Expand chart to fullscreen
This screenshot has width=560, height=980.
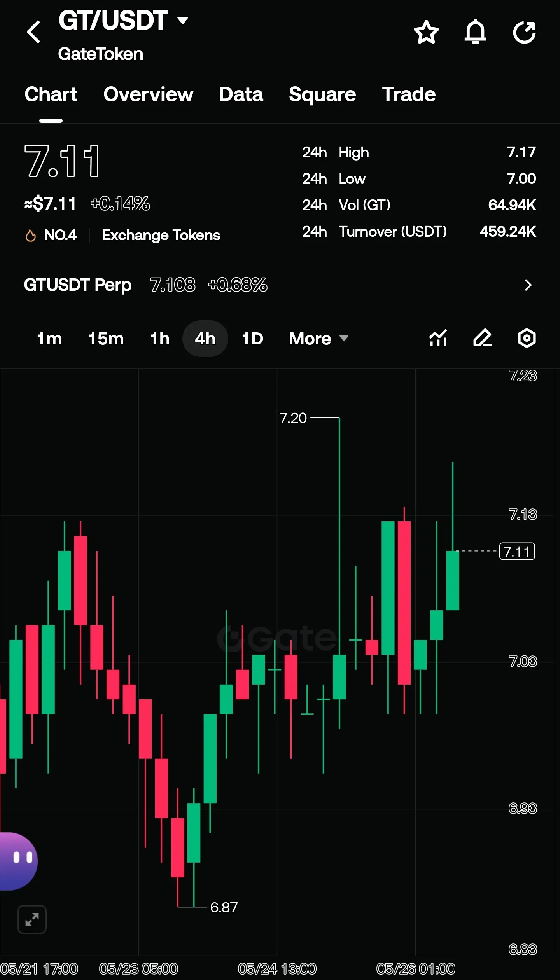point(32,920)
